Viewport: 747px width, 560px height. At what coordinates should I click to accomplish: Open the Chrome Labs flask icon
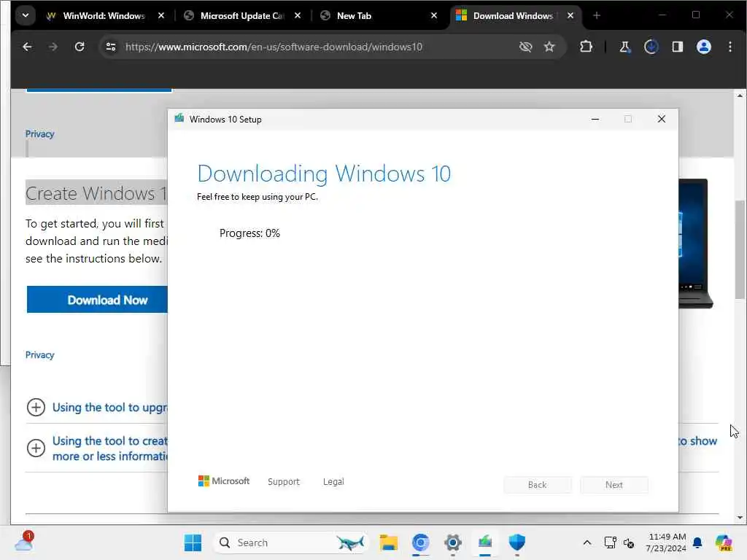pyautogui.click(x=624, y=47)
